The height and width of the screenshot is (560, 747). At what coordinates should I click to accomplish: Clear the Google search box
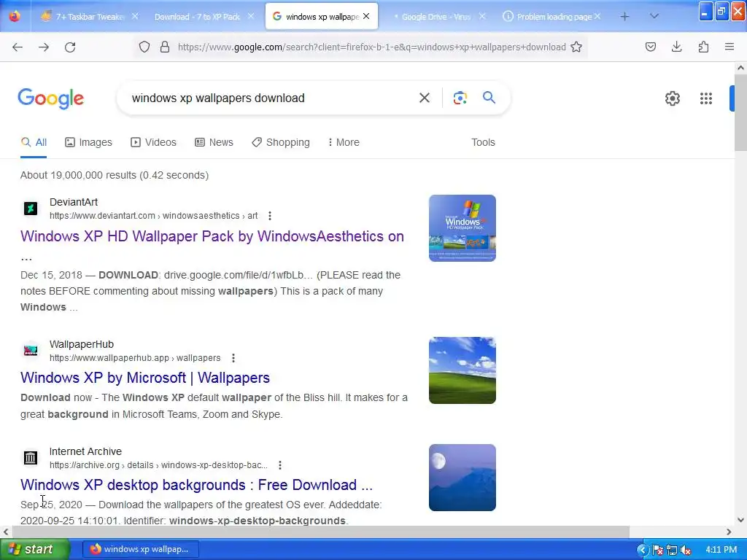425,98
